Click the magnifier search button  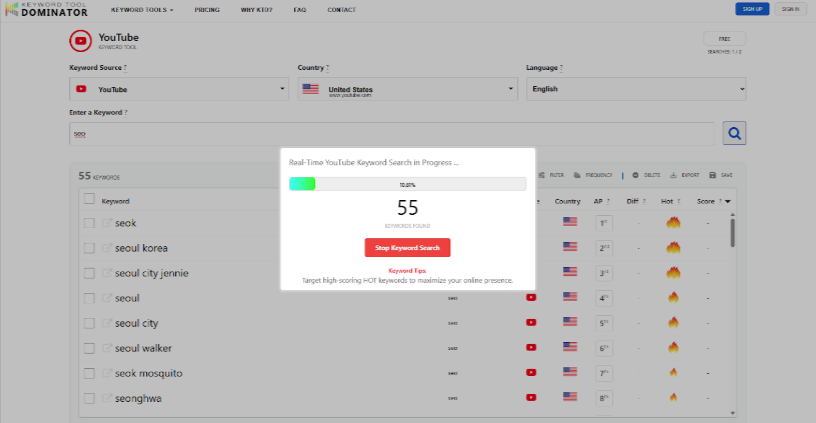click(734, 133)
